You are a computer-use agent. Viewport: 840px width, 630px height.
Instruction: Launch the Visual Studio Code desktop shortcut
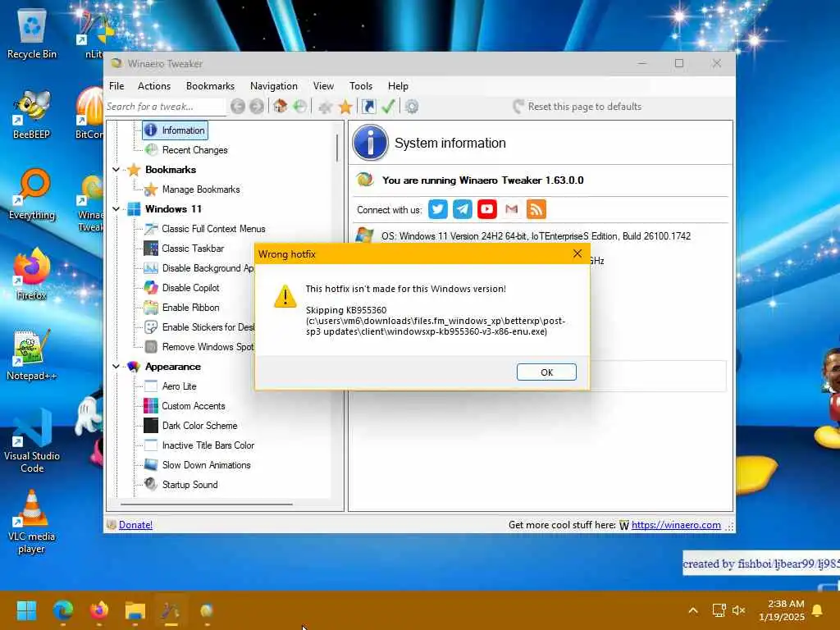click(32, 441)
